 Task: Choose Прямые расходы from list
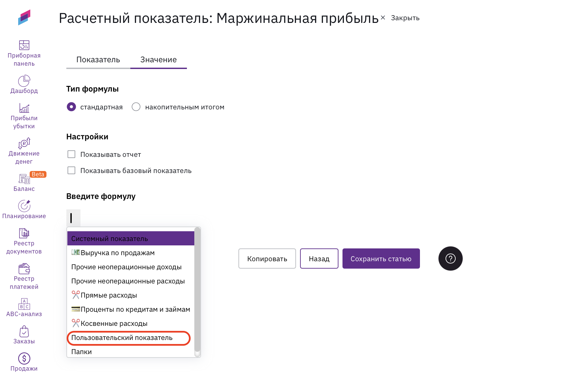pyautogui.click(x=131, y=295)
